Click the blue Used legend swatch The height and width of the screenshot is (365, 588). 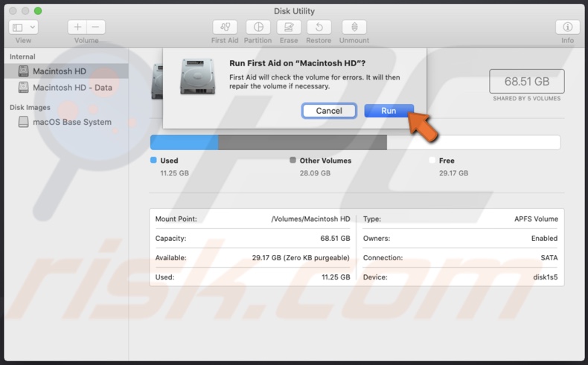tap(153, 161)
